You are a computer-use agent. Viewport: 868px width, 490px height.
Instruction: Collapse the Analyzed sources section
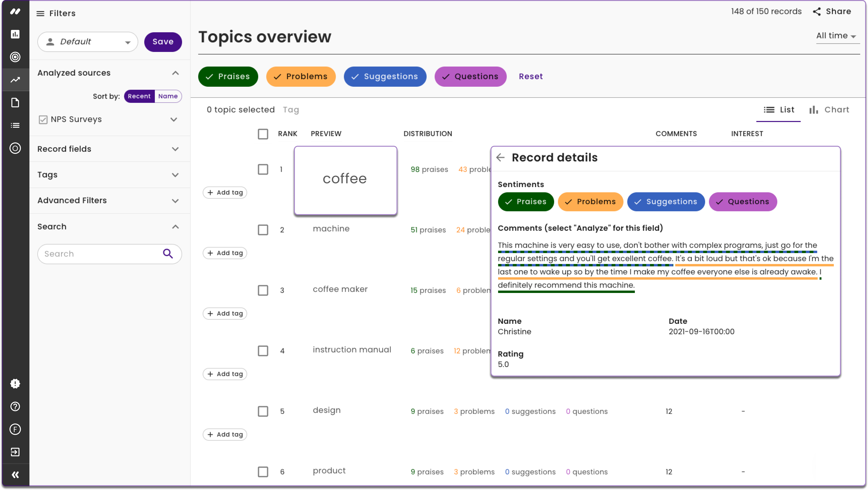[175, 73]
